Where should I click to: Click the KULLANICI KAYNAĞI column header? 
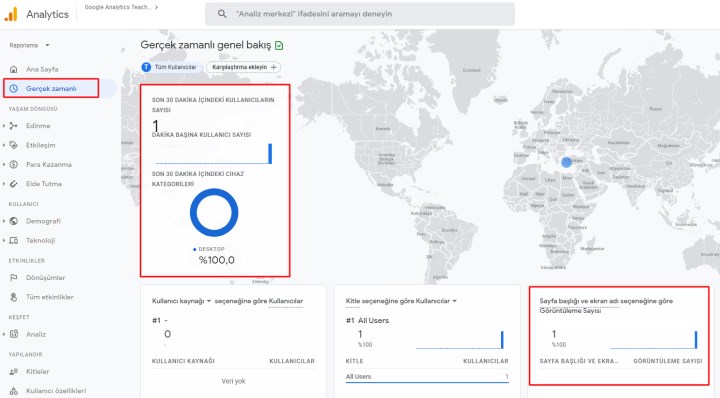click(183, 361)
